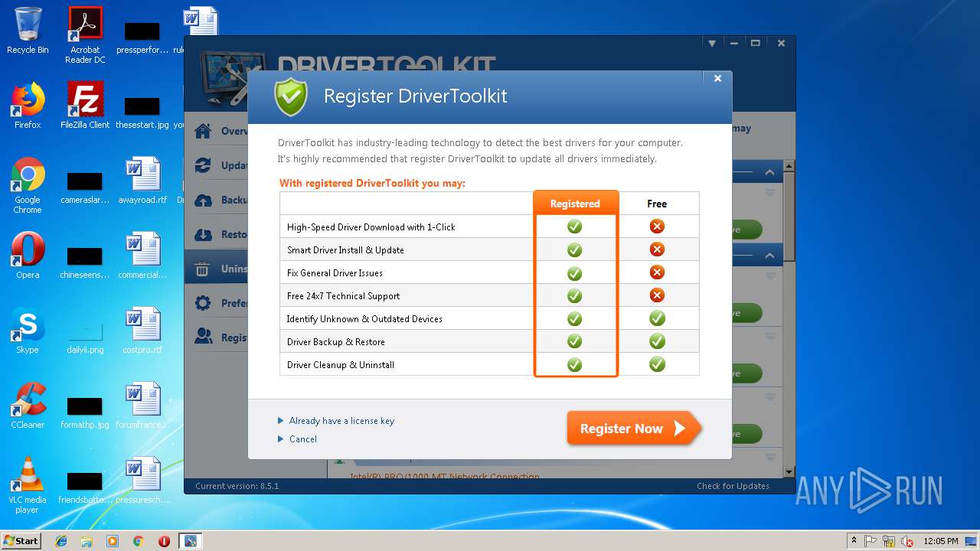Click the taskbar clock showing 12:05 PM
The image size is (980, 551).
(x=941, y=541)
